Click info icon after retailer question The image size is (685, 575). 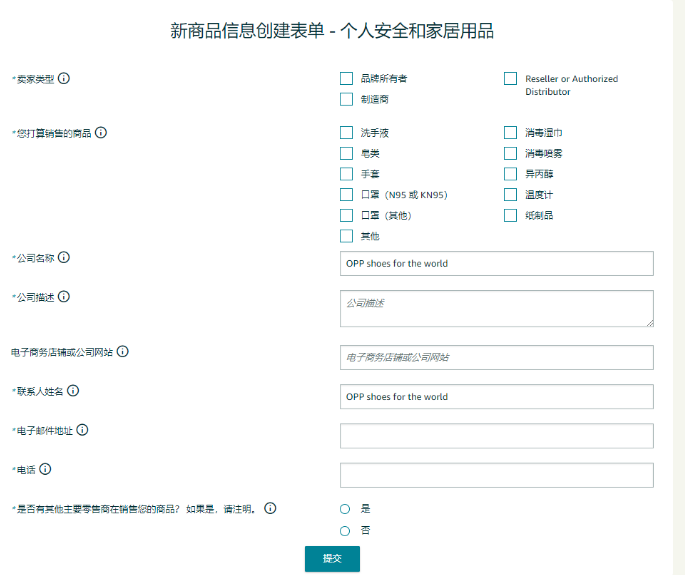[270, 508]
